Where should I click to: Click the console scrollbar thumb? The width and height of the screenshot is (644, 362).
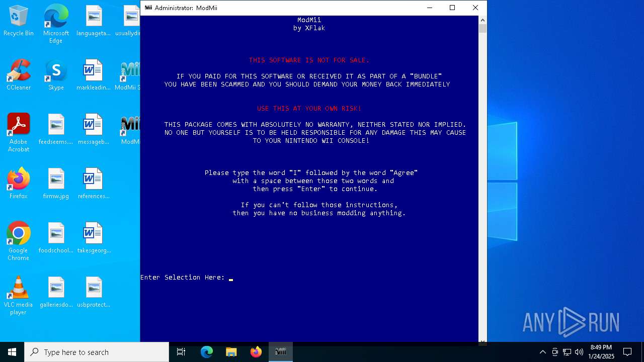pyautogui.click(x=482, y=29)
